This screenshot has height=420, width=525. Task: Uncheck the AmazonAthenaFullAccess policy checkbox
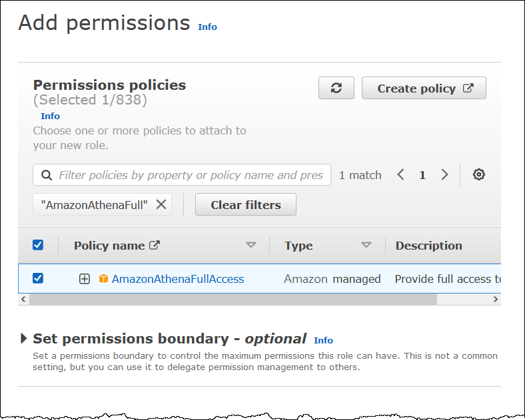coord(38,278)
